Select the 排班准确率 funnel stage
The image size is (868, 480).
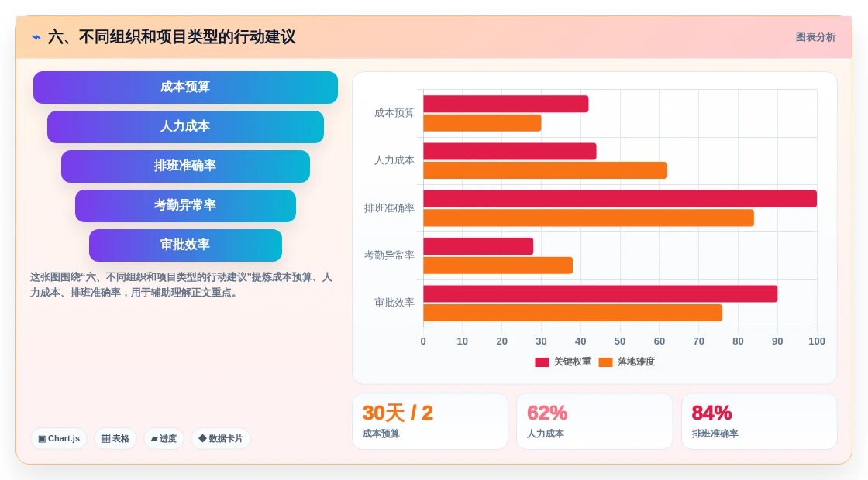point(185,166)
